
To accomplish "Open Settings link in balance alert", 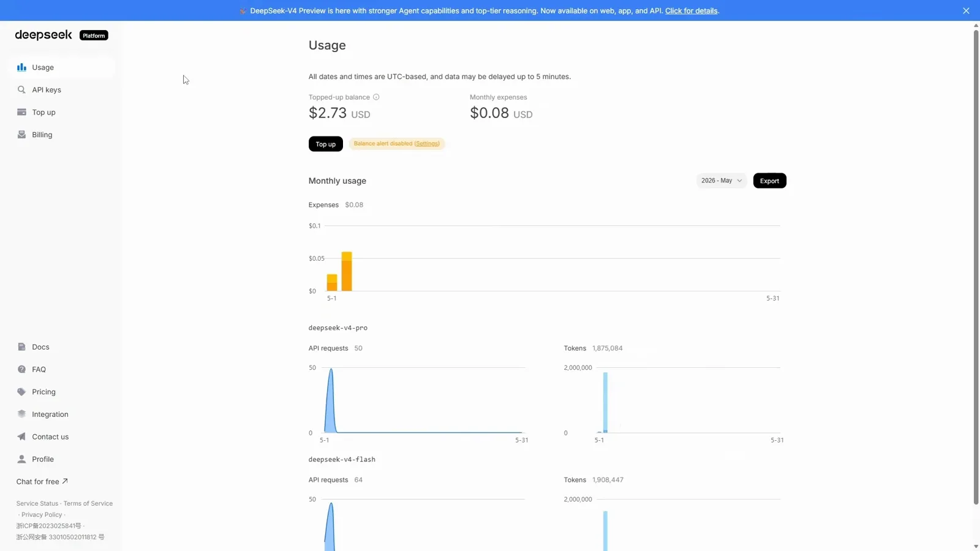I will coord(427,144).
